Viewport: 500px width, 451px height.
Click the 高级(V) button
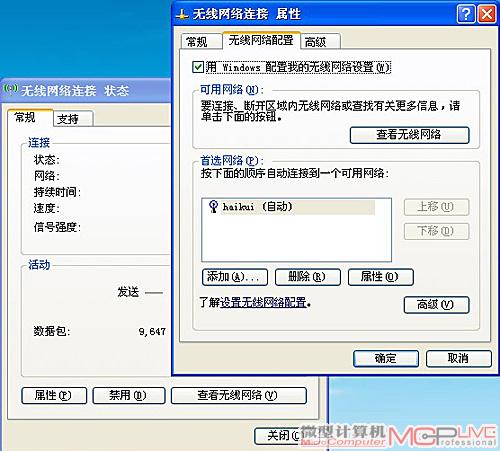point(436,305)
